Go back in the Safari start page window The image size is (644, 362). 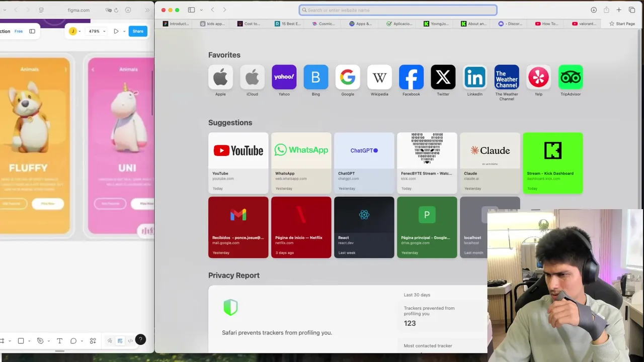click(x=212, y=10)
